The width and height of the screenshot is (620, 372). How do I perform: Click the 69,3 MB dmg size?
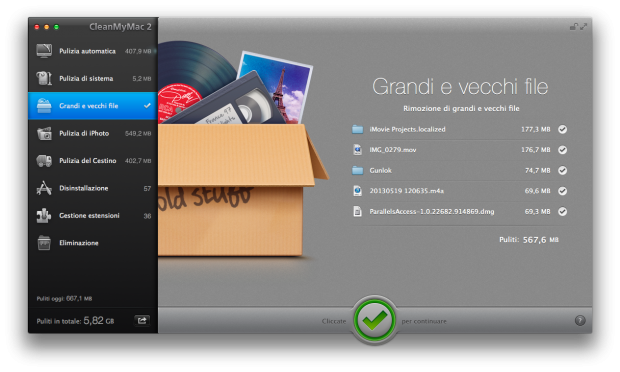click(537, 211)
